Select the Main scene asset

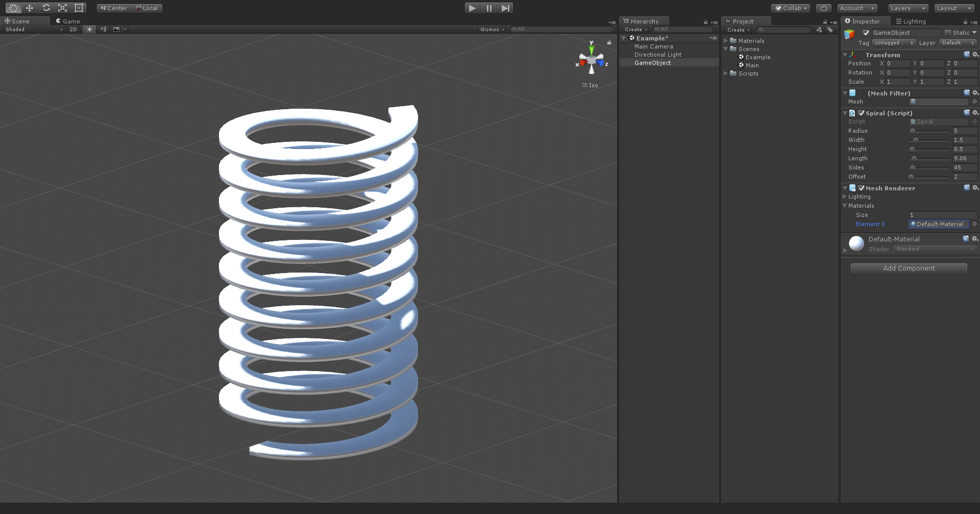pyautogui.click(x=749, y=65)
